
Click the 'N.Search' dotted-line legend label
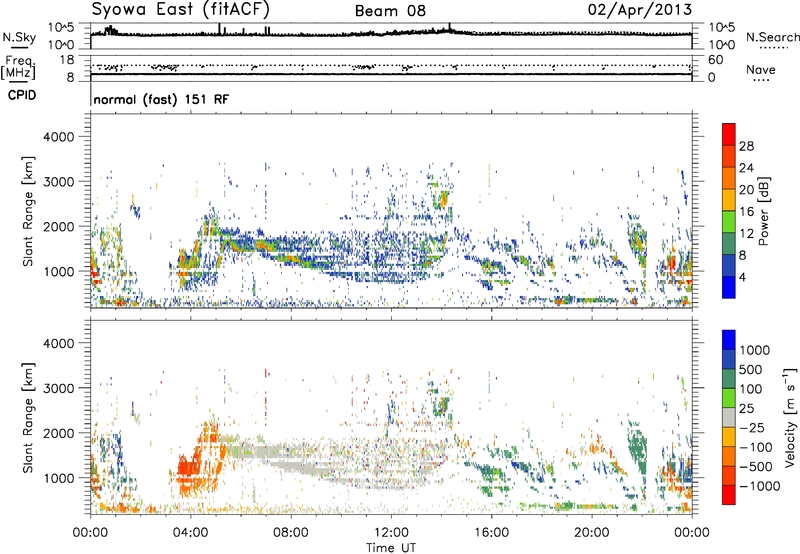click(x=772, y=37)
